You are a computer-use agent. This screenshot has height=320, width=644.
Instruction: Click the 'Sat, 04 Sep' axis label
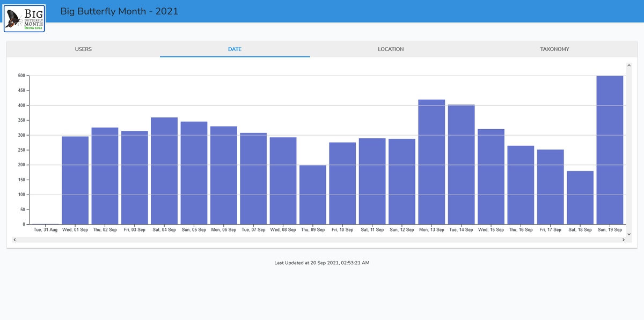coord(164,229)
